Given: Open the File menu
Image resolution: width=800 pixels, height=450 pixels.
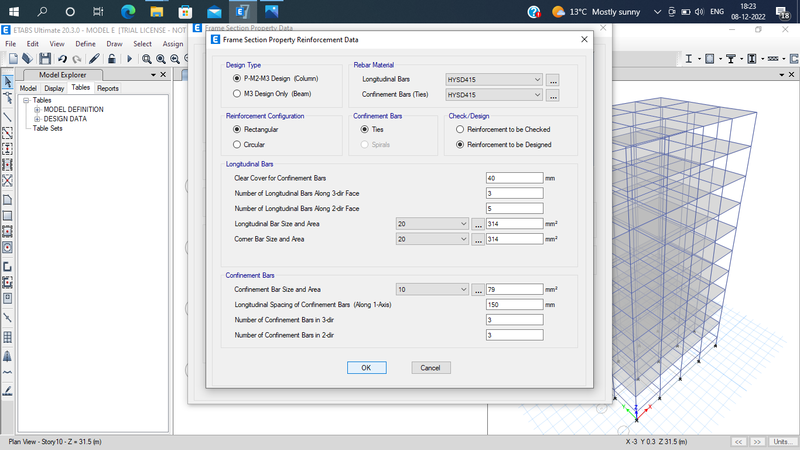Looking at the screenshot, I should pyautogui.click(x=10, y=44).
